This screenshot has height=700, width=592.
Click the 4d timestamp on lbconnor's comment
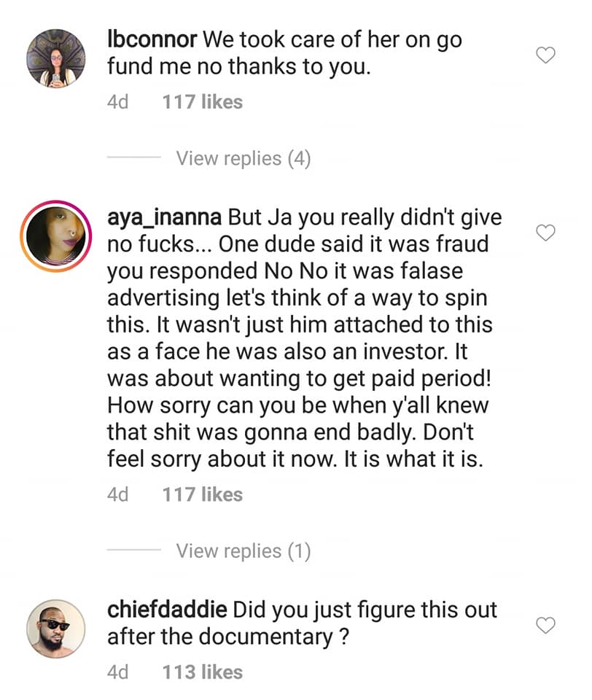pos(117,102)
